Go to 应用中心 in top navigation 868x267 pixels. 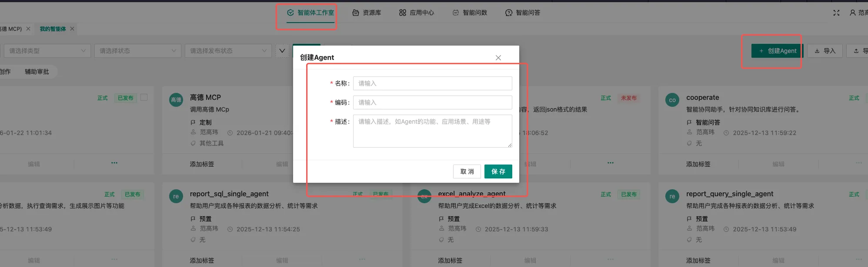coord(417,13)
